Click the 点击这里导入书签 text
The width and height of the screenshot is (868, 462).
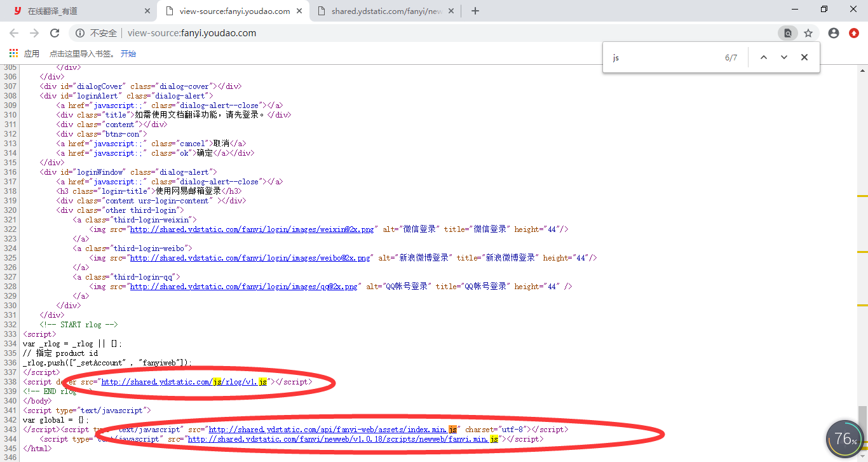(82, 53)
